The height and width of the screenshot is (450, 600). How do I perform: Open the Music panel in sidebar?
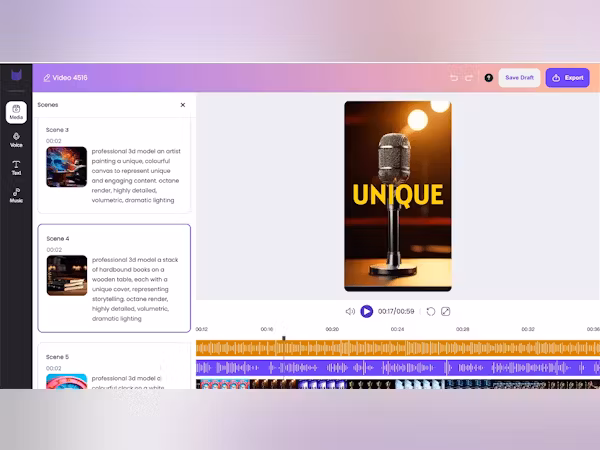16,195
